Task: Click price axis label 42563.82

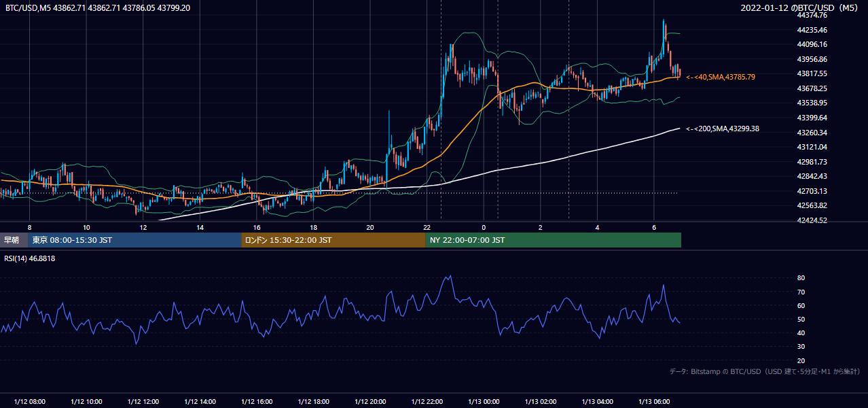Action: pyautogui.click(x=812, y=205)
